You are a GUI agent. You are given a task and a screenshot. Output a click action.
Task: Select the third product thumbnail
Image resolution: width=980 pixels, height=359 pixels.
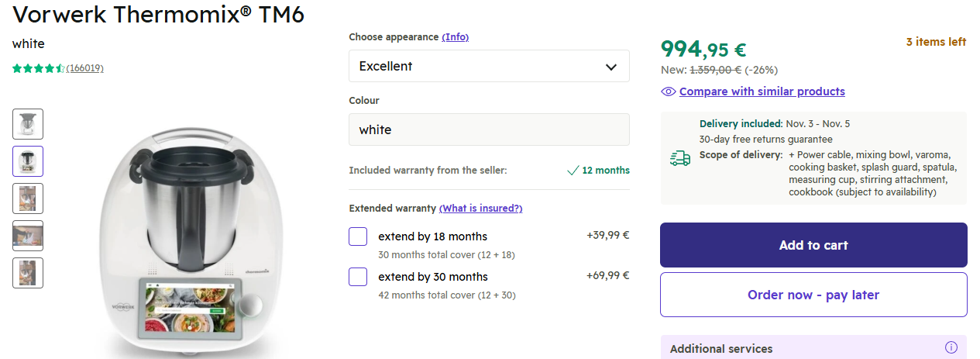(x=28, y=198)
